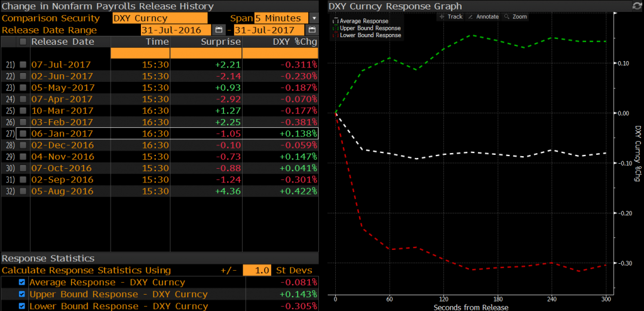Activate the Track crosshair tool
The image size is (644, 311).
coord(451,17)
